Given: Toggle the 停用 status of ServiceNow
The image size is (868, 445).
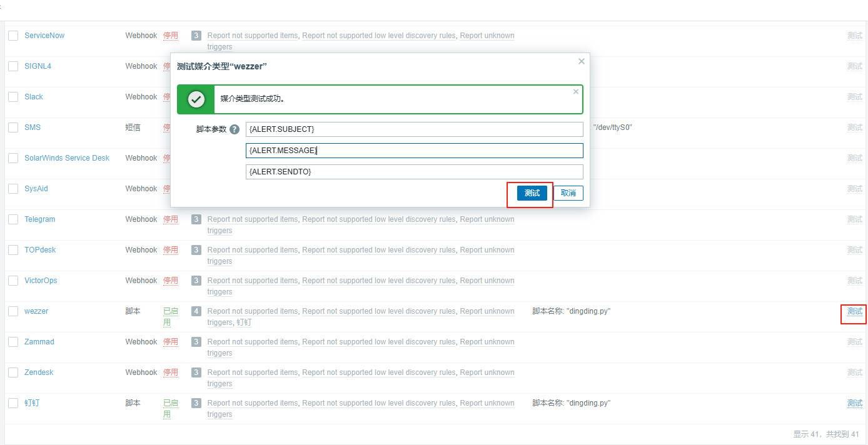Looking at the screenshot, I should tap(171, 36).
